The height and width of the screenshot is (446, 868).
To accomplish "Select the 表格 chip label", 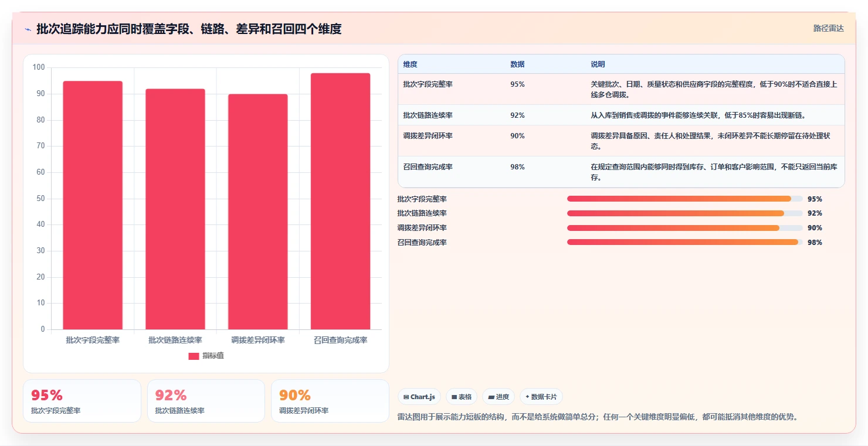I will point(465,397).
